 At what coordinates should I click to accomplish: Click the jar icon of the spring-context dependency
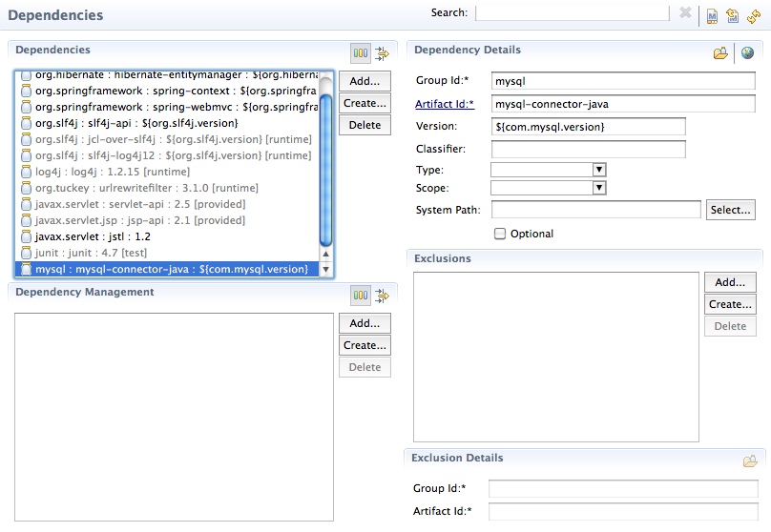point(27,91)
